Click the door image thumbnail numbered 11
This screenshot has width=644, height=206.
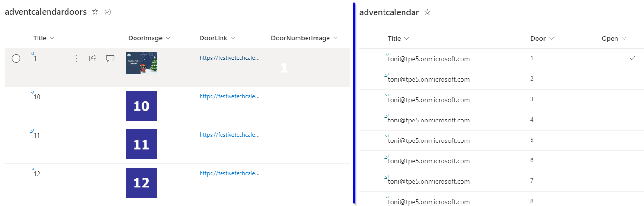(x=142, y=144)
